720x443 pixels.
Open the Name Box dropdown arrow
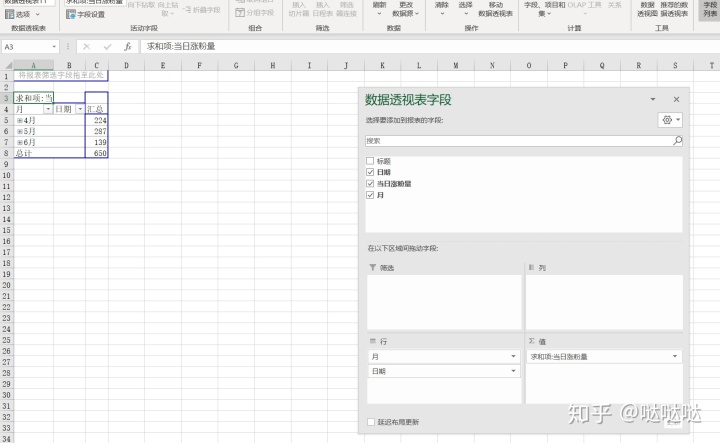point(54,46)
